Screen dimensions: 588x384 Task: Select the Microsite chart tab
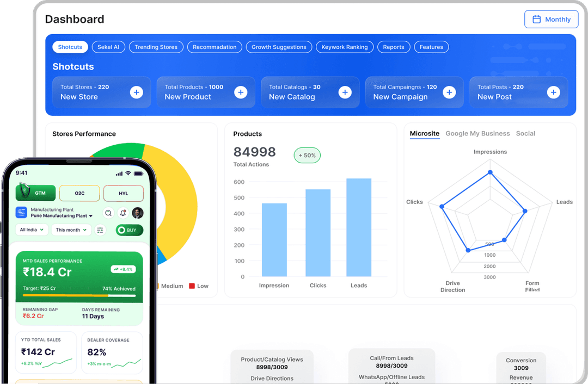(x=425, y=134)
